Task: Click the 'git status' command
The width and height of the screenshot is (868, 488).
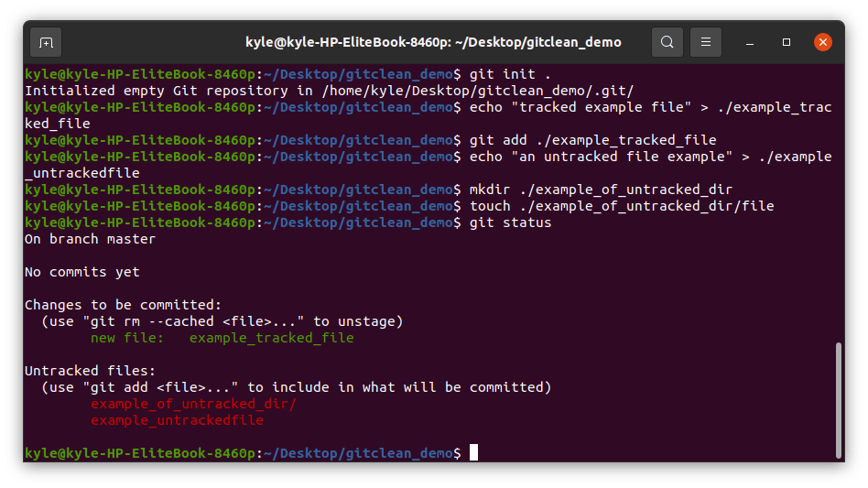Action: pyautogui.click(x=510, y=222)
